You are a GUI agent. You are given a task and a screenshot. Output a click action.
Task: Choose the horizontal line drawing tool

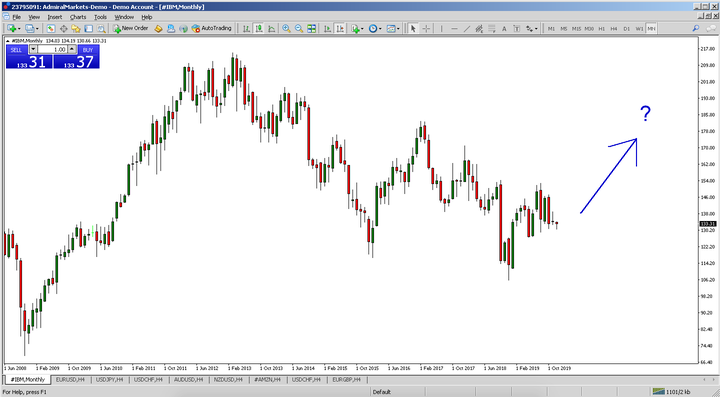tap(454, 28)
